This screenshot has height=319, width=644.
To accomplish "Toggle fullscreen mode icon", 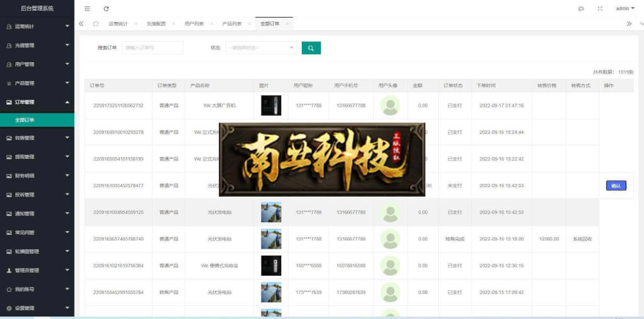I will click(x=599, y=9).
